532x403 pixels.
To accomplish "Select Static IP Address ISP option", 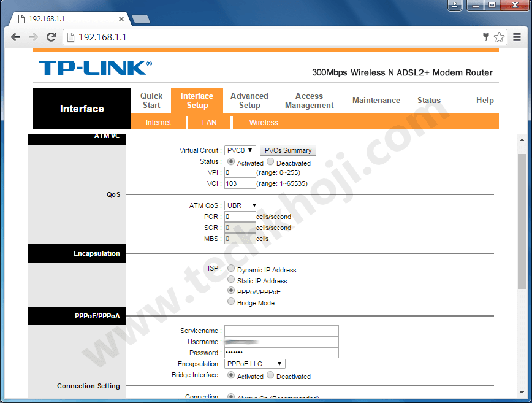I will click(x=231, y=280).
